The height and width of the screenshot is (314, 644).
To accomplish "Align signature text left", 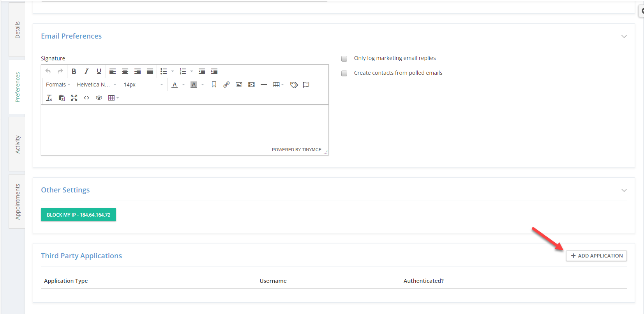I will pyautogui.click(x=113, y=71).
